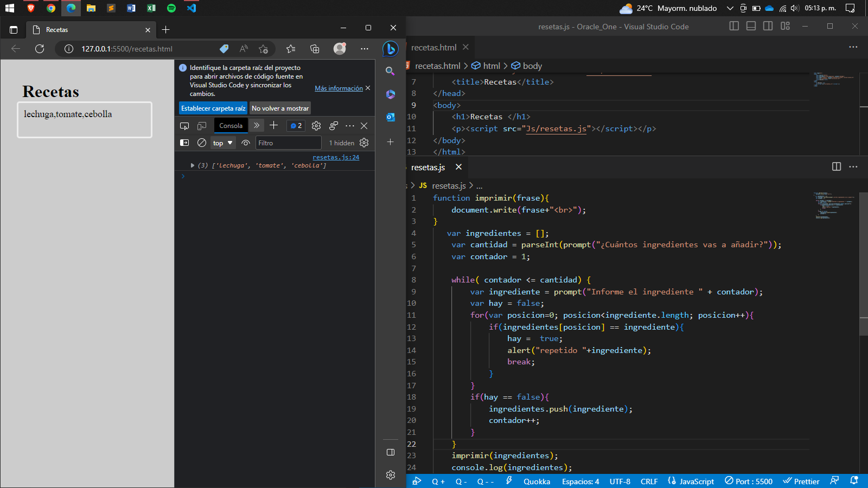868x488 pixels.
Task: Open console settings gear next to 1 hidden
Action: pyautogui.click(x=364, y=143)
